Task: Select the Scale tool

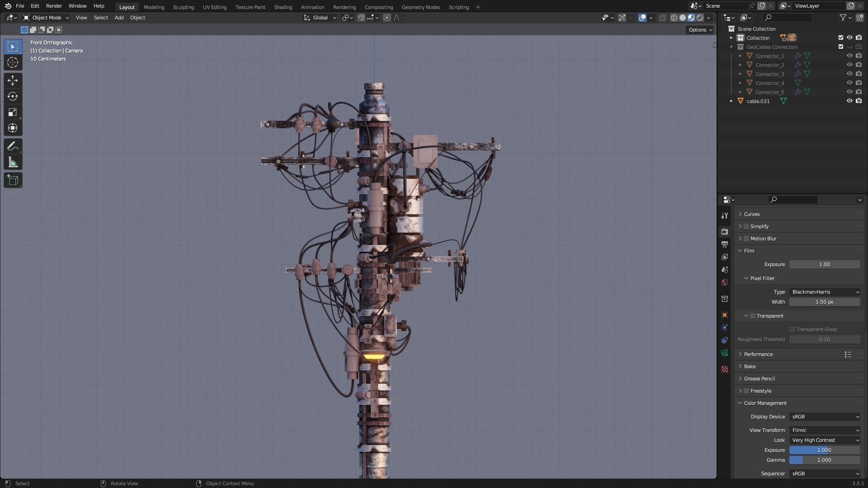Action: [x=13, y=112]
